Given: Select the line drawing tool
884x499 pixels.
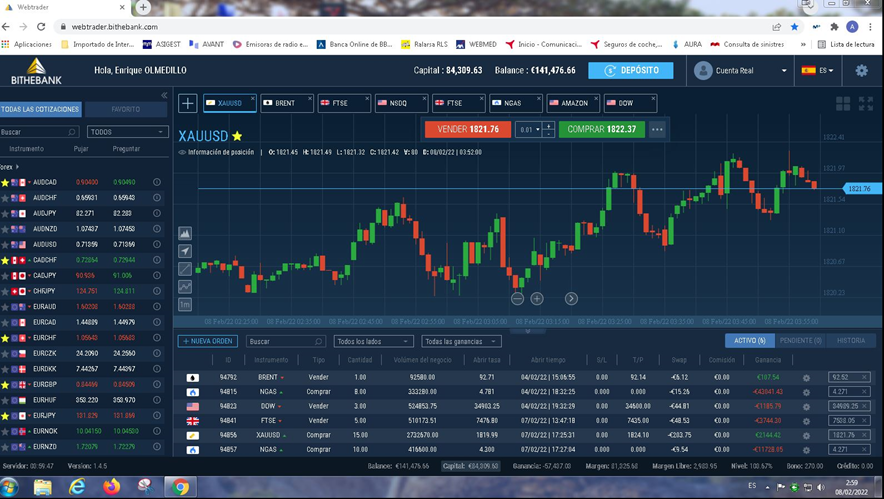Looking at the screenshot, I should 185,269.
